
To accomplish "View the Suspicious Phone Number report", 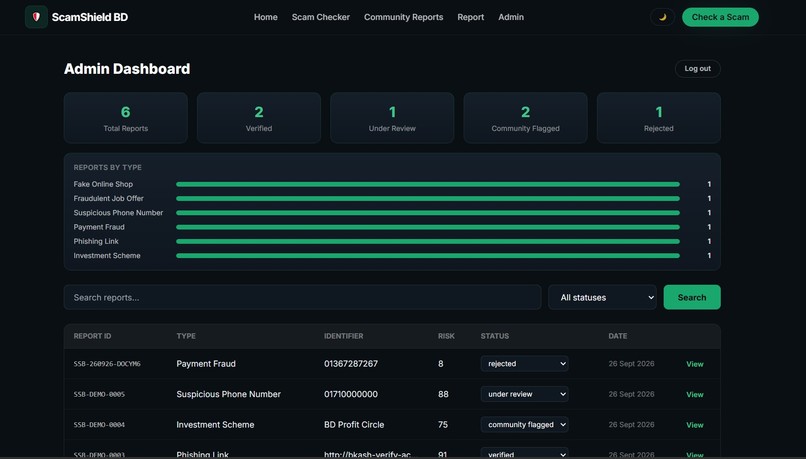I will pos(694,394).
